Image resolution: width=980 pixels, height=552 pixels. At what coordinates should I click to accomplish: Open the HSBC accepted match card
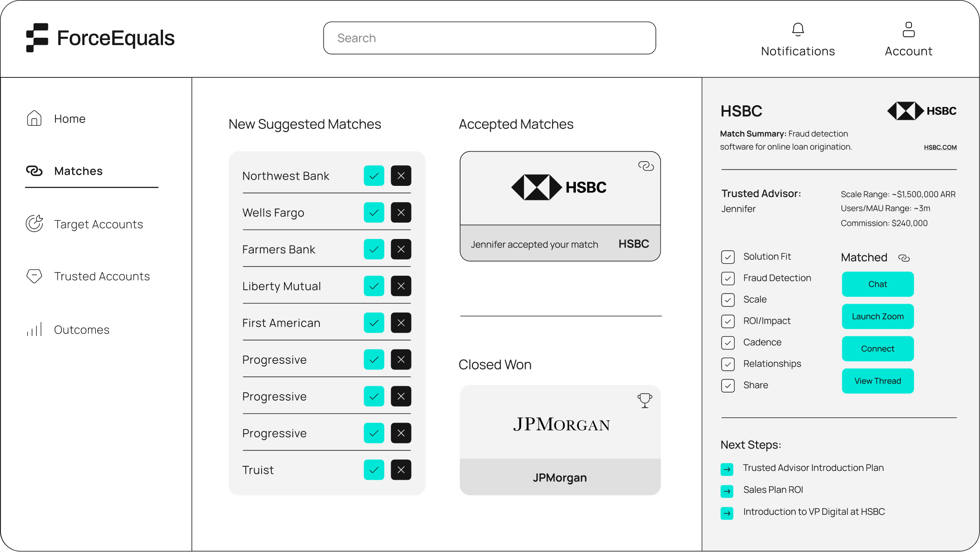coord(560,206)
